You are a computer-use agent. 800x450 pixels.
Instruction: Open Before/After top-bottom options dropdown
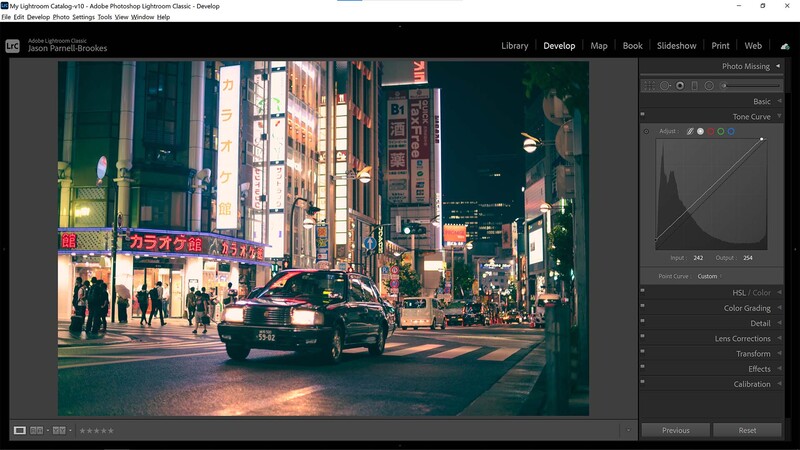click(70, 431)
